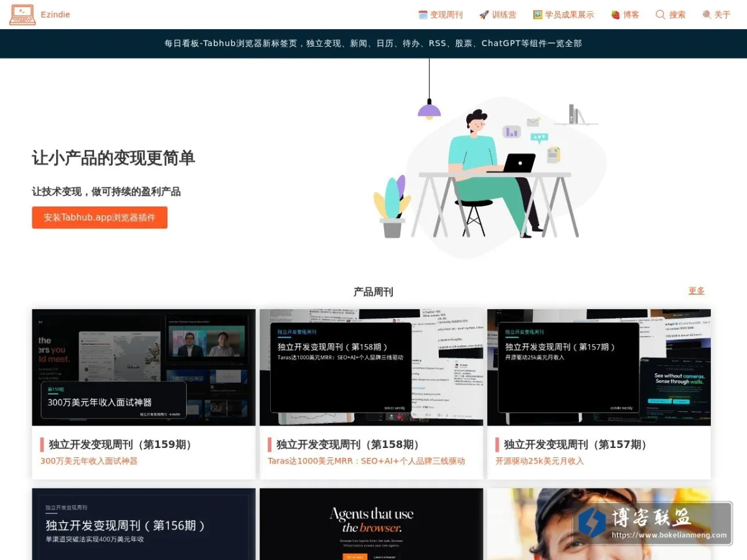The height and width of the screenshot is (560, 747).
Task: Click the text 让技术变现，做可持续的盈利产品
Action: pos(106,192)
